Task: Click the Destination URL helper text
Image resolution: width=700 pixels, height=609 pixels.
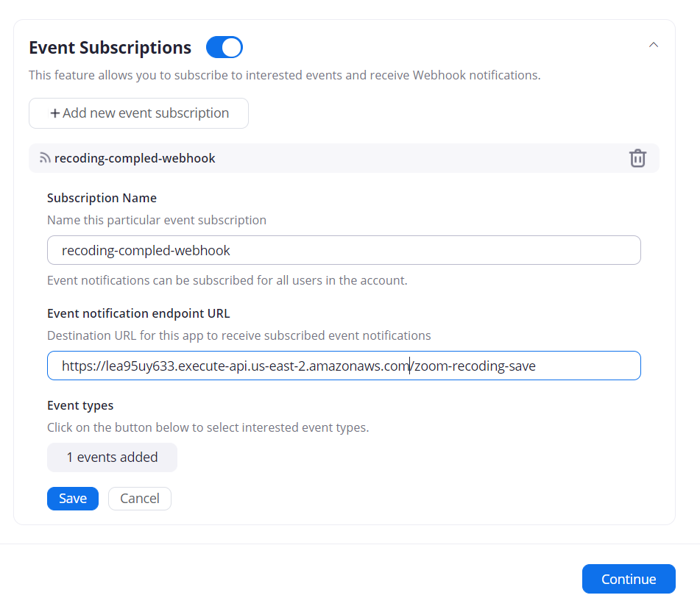Action: [238, 335]
